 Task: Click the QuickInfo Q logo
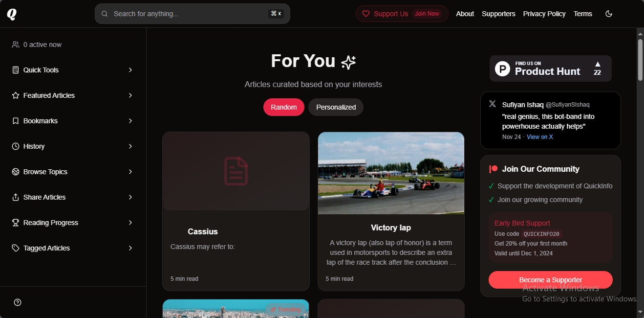tap(12, 14)
